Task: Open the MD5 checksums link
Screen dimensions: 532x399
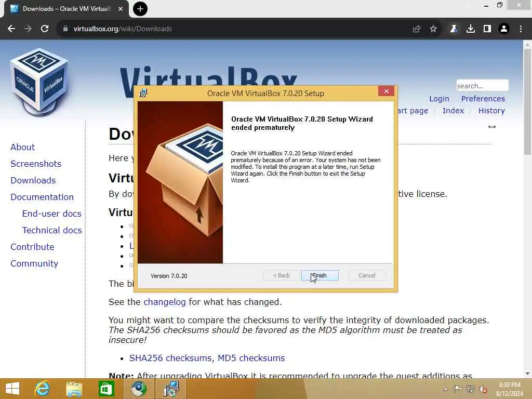Action: pos(251,358)
